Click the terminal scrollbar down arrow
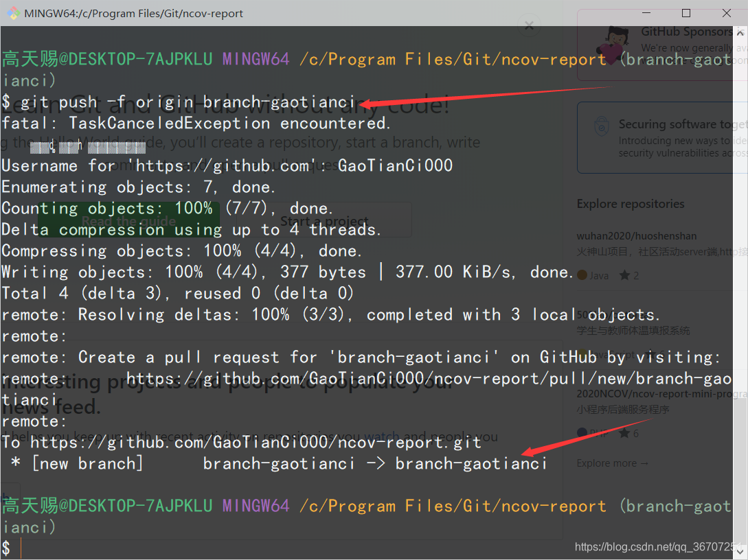This screenshot has height=560, width=748. pyautogui.click(x=740, y=551)
